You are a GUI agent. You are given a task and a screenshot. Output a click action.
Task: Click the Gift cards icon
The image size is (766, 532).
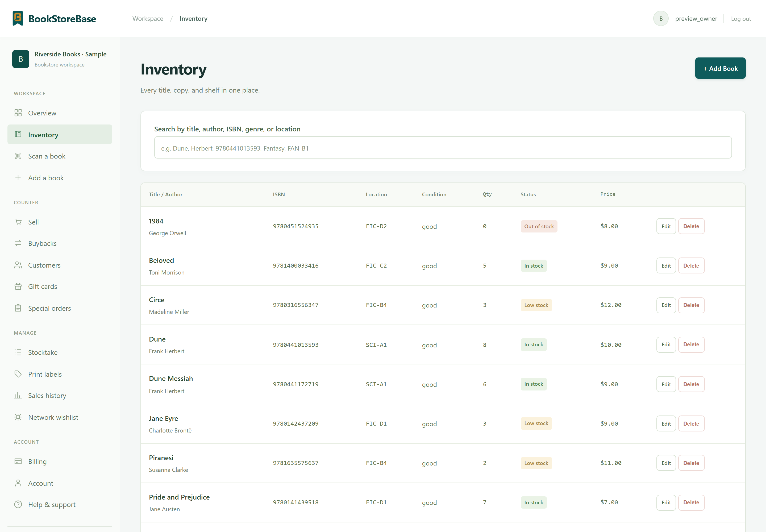[18, 286]
